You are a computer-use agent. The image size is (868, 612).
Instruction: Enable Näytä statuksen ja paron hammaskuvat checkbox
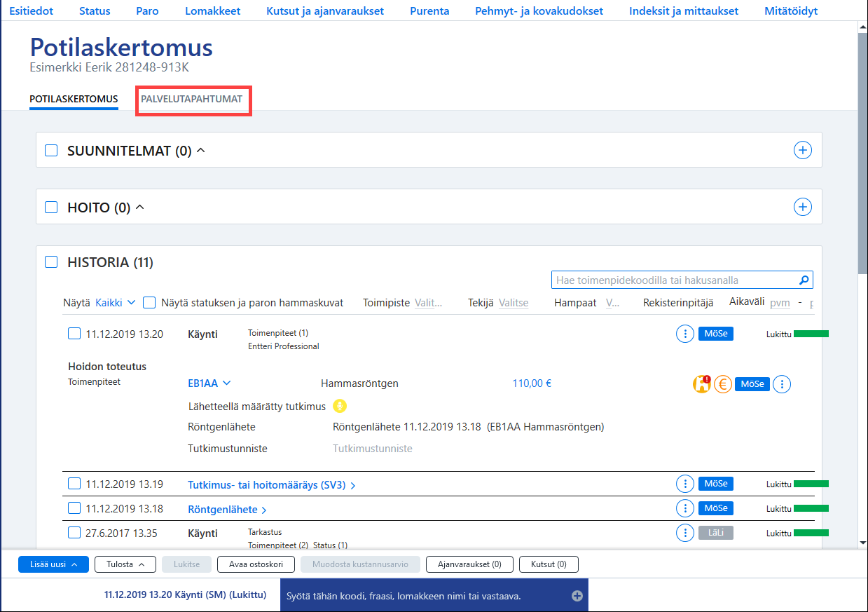[149, 303]
